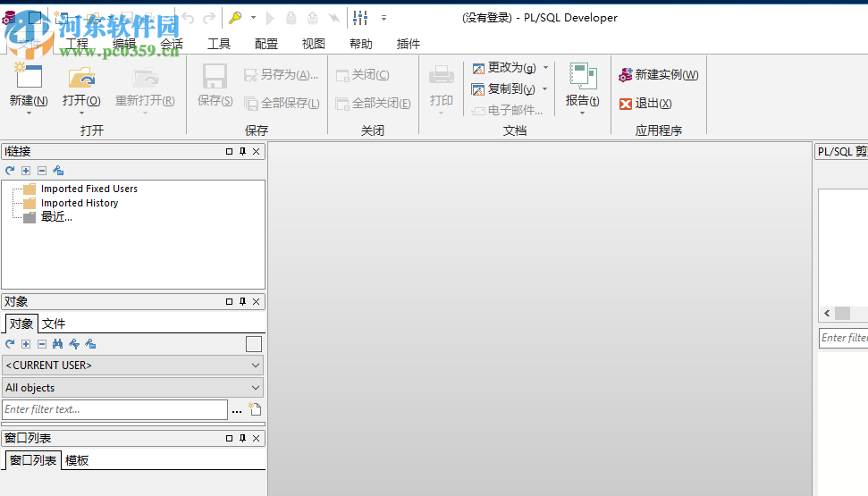The image size is (868, 496).
Task: Click the add plus icon in 链接 panel
Action: tap(26, 171)
